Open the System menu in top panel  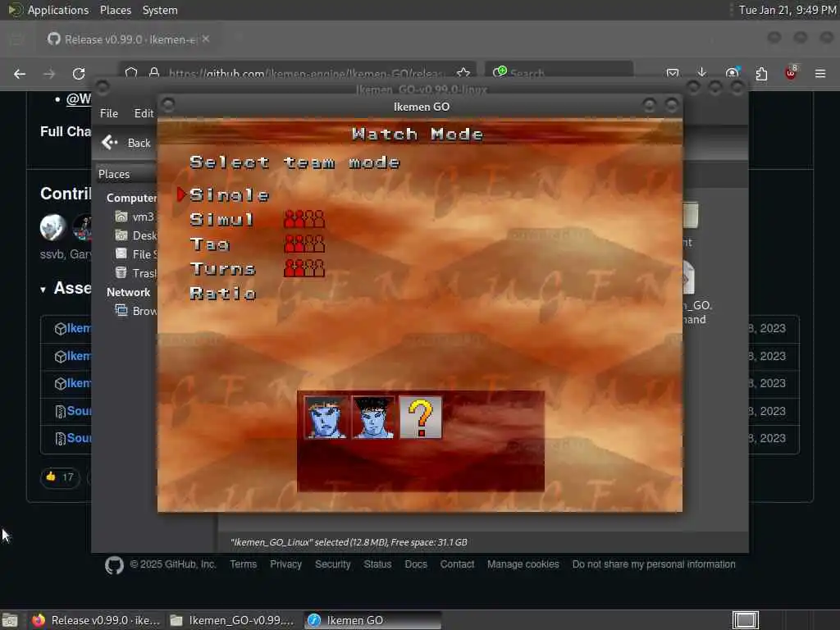160,10
